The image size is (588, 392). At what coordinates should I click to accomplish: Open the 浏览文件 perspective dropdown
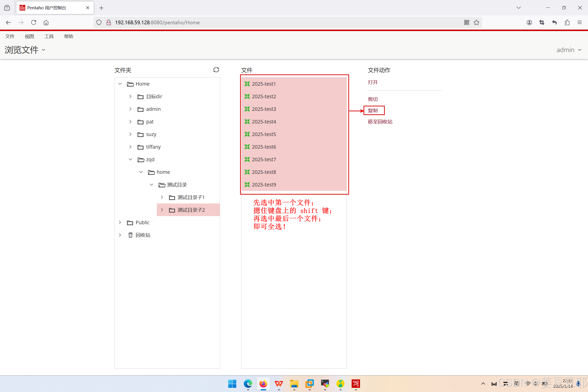coord(25,50)
